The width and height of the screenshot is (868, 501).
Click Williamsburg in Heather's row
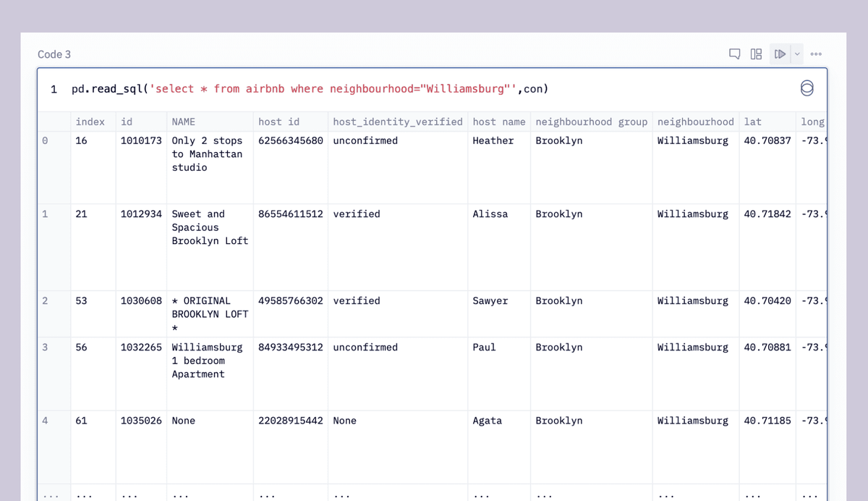click(x=692, y=140)
